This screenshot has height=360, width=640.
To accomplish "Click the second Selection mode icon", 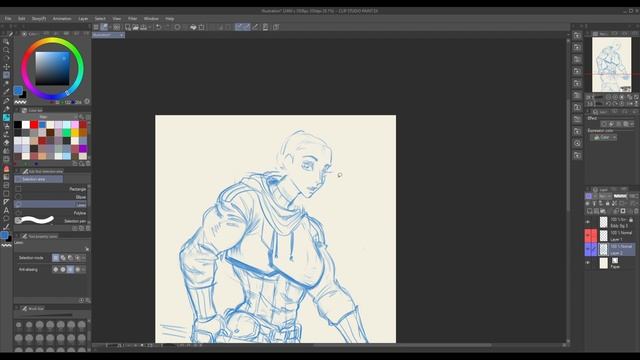I will click(63, 258).
